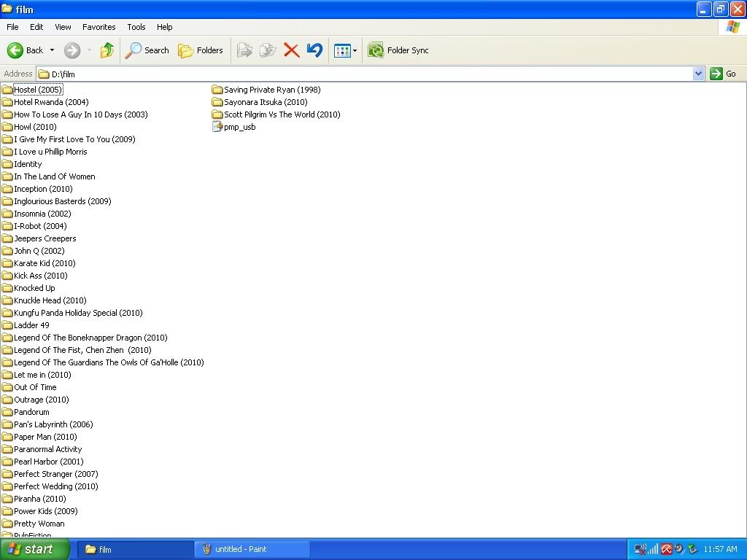Select "Jeepers Creepers" folder name
Screen dimensions: 747x560
point(44,238)
